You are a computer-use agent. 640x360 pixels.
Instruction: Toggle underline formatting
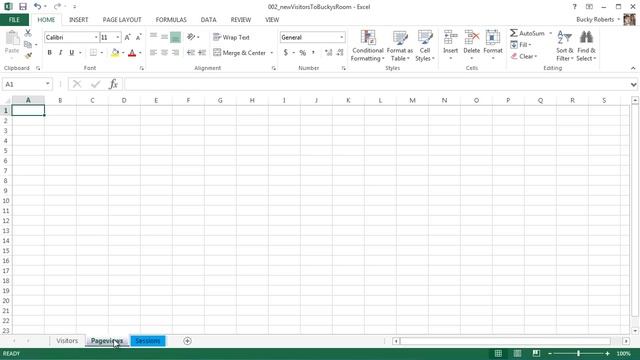tap(71, 53)
